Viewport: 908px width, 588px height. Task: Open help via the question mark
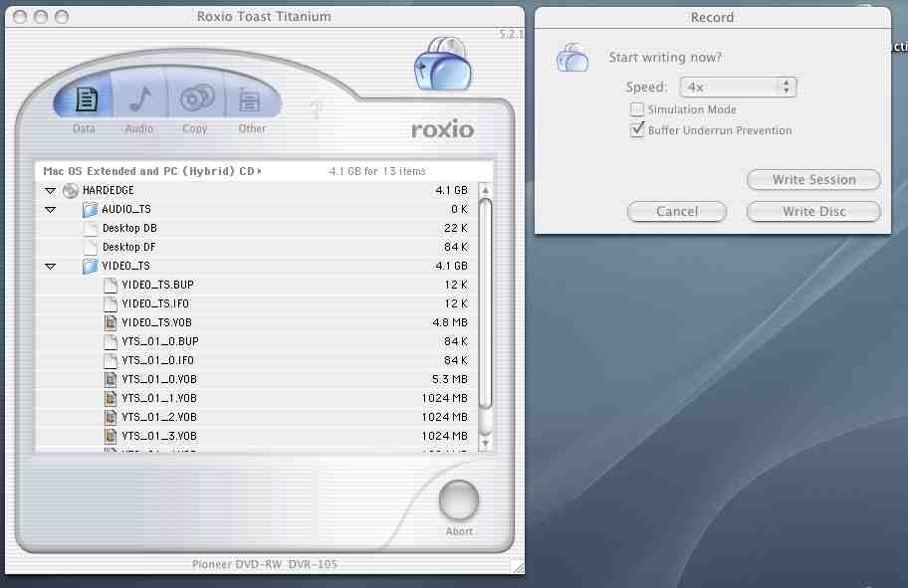coord(317,110)
